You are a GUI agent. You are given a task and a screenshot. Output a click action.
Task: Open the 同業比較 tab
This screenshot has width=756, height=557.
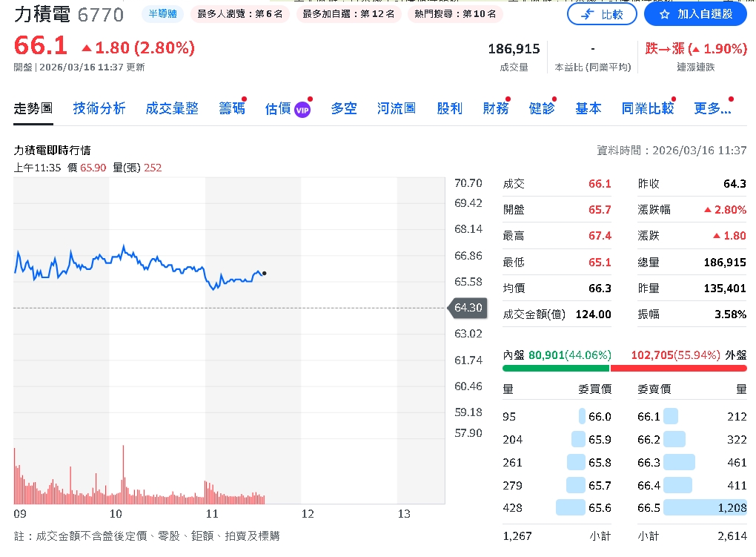tap(648, 108)
